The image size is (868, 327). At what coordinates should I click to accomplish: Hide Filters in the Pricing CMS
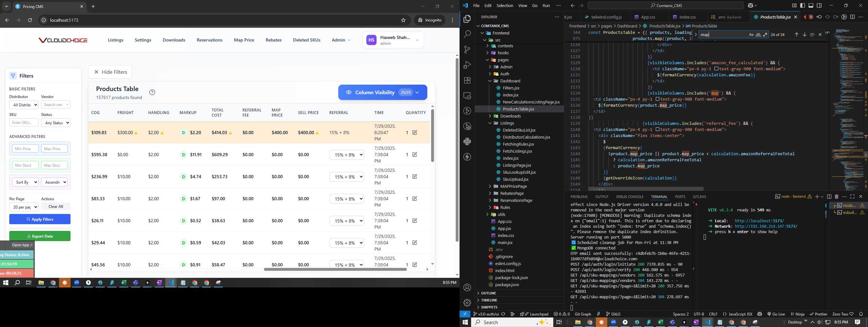[110, 72]
